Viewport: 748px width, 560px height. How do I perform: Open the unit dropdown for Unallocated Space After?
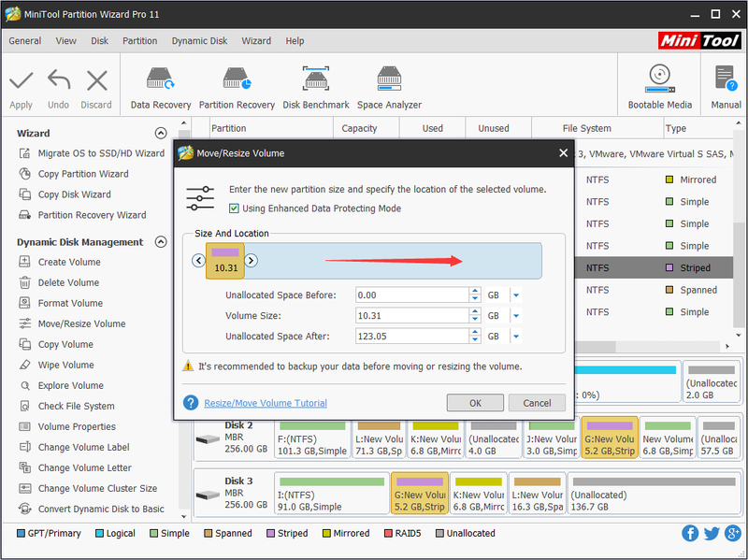(x=516, y=337)
